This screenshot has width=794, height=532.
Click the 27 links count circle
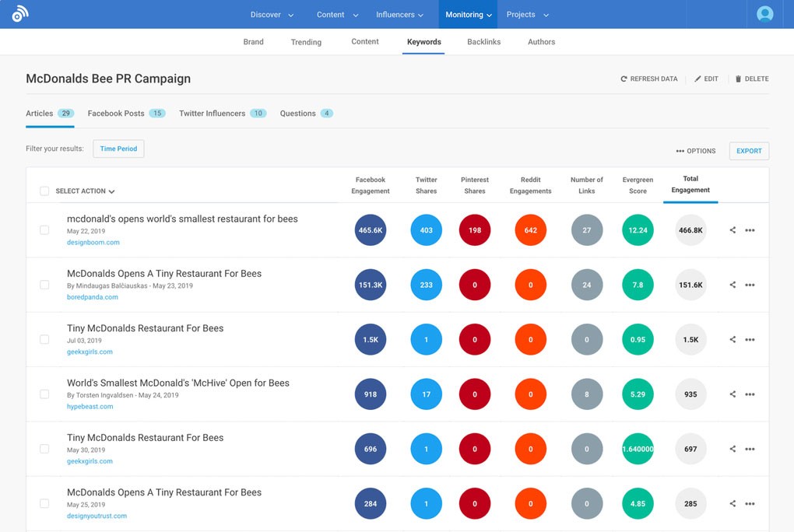pyautogui.click(x=586, y=230)
